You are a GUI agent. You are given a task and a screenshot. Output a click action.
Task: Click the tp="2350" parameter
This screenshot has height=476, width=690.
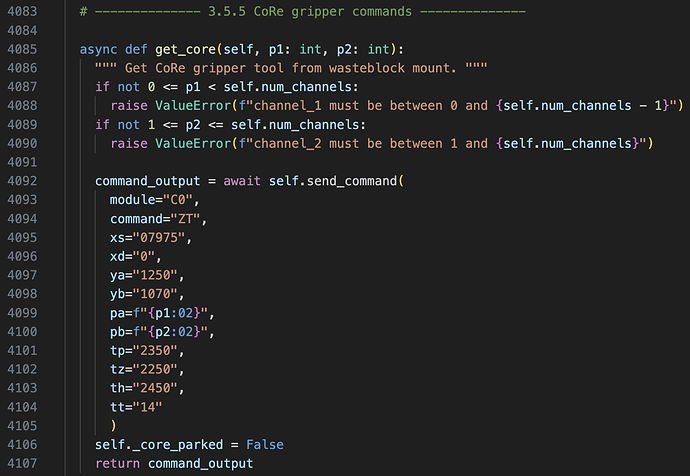tap(147, 351)
